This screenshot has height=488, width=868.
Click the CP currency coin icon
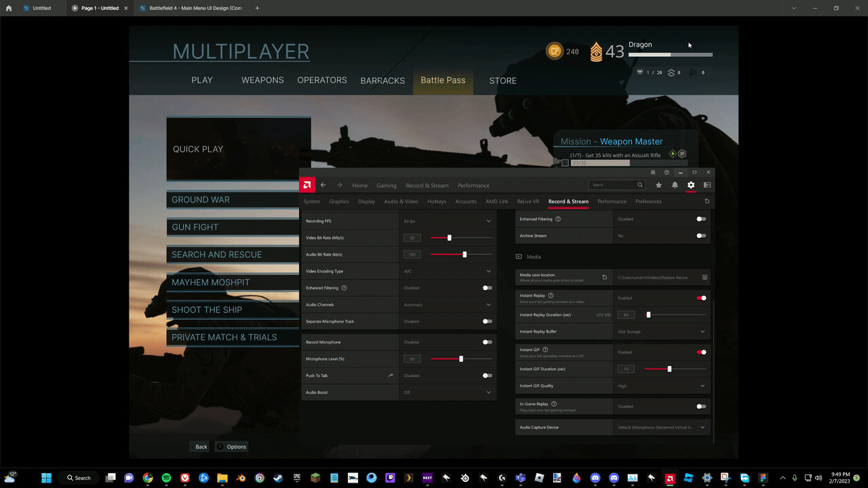coord(554,51)
